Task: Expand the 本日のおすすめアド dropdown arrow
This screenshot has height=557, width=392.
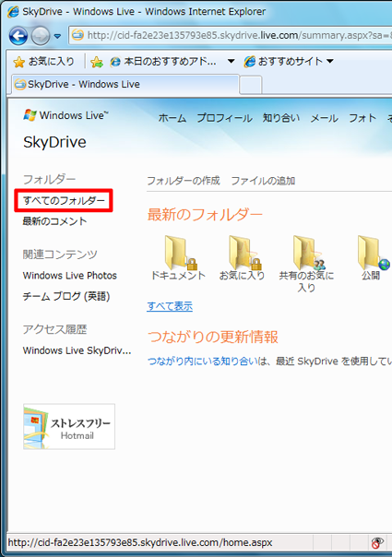Action: click(x=231, y=61)
